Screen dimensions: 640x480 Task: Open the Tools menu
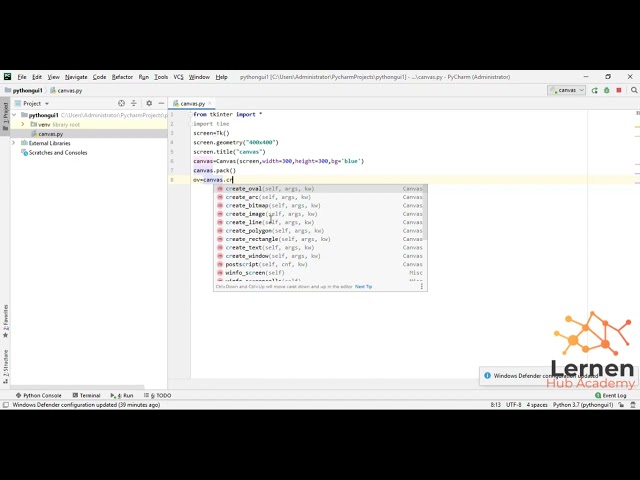coord(161,77)
